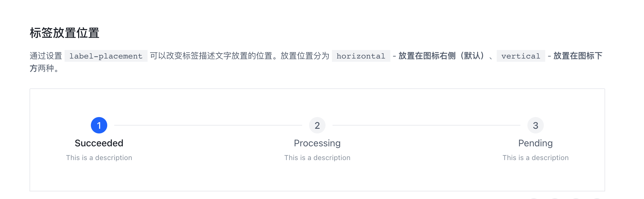This screenshot has width=644, height=199.
Task: Click the heading '标签放置位置'
Action: [65, 33]
